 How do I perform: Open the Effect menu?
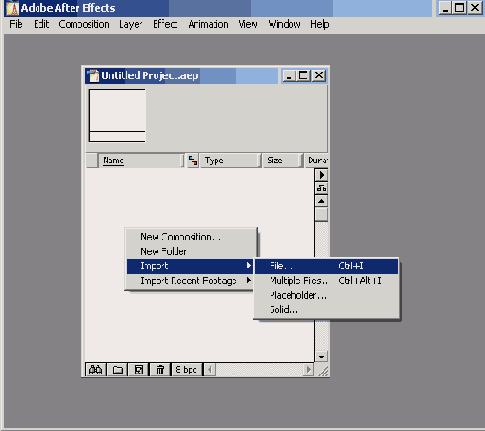click(165, 24)
